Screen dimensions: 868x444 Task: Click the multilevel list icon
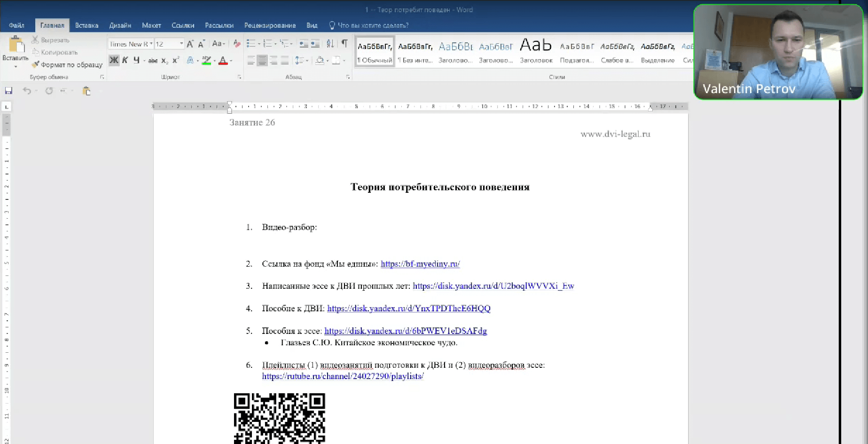coord(284,44)
